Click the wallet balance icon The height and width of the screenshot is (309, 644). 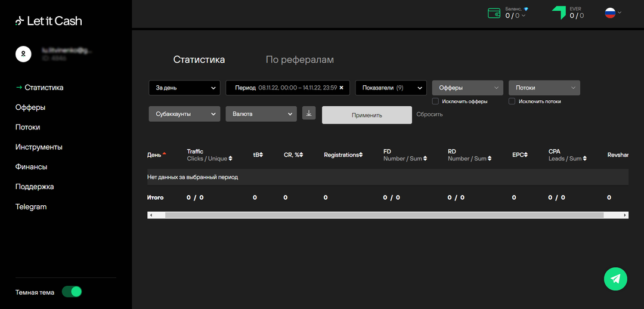coord(494,13)
